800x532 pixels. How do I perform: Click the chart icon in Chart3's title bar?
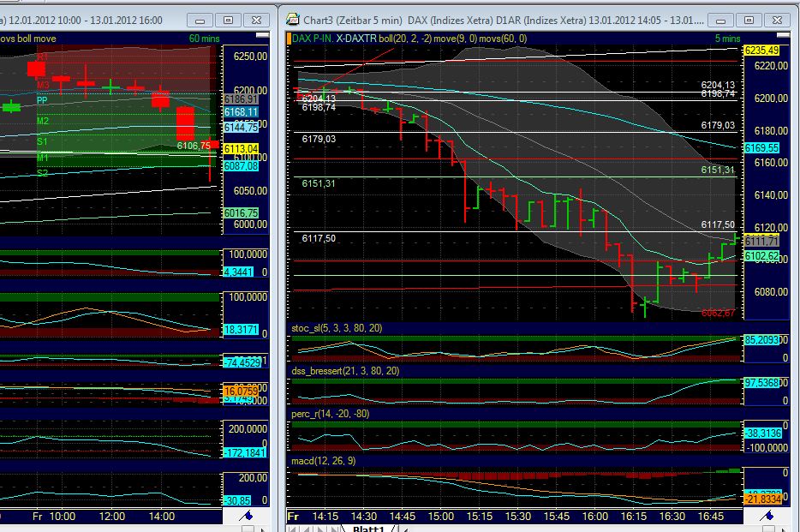(x=292, y=18)
